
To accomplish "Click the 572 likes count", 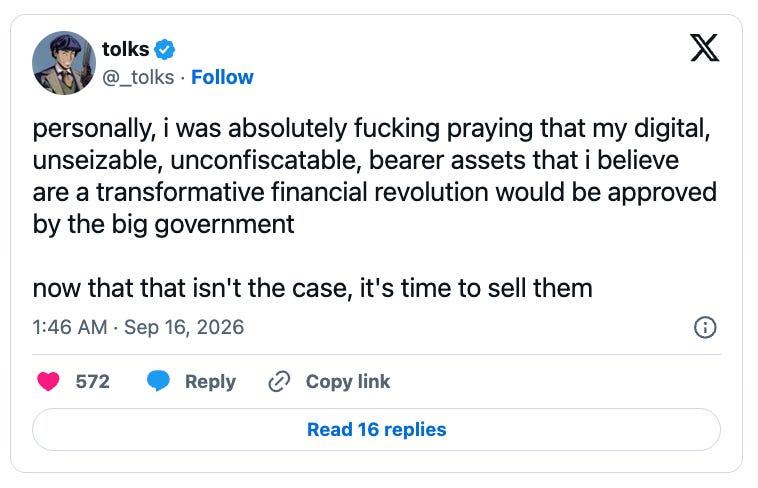I will click(92, 382).
